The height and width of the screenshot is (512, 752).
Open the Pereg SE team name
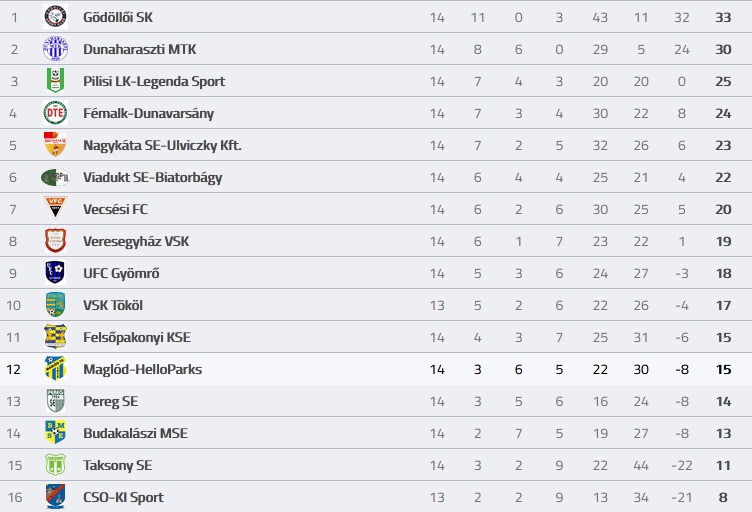coord(111,401)
